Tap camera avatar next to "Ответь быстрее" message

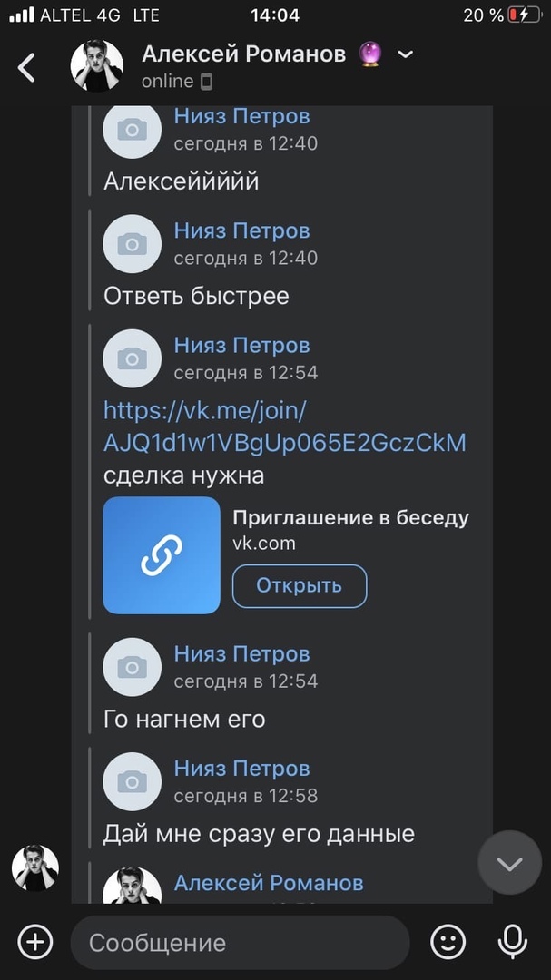133,244
